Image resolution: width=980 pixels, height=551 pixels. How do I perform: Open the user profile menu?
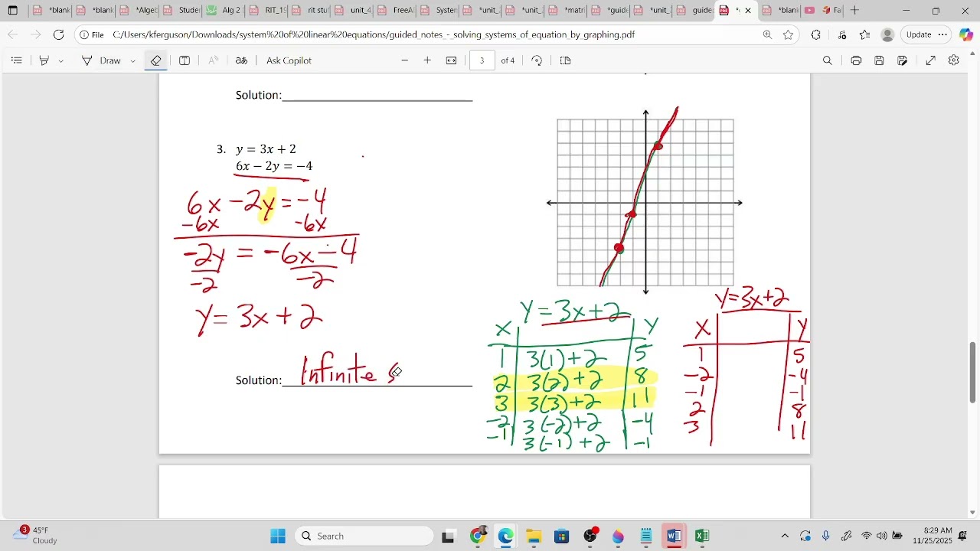[888, 34]
